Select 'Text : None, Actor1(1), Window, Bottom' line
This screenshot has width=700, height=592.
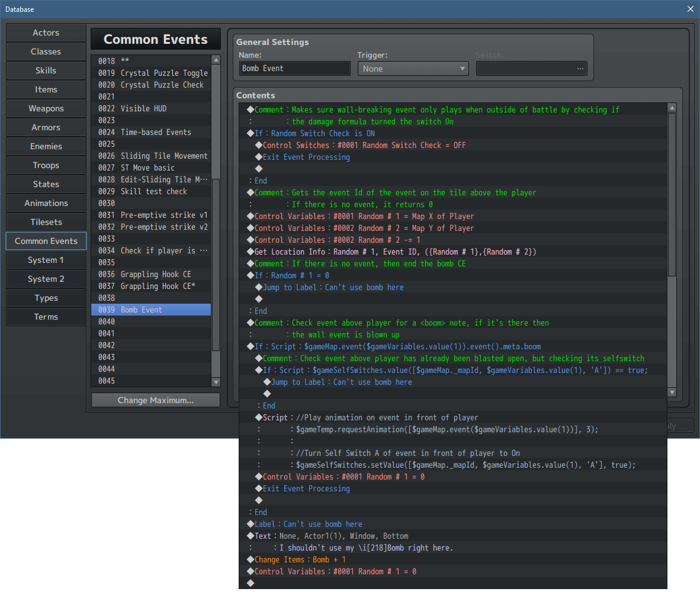[x=453, y=536]
